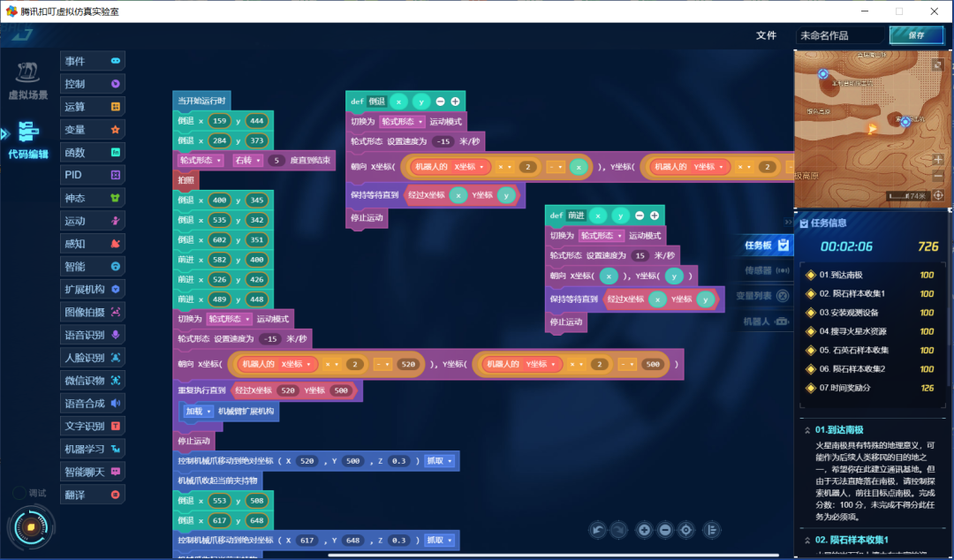Save the project with 保存 button

point(916,35)
